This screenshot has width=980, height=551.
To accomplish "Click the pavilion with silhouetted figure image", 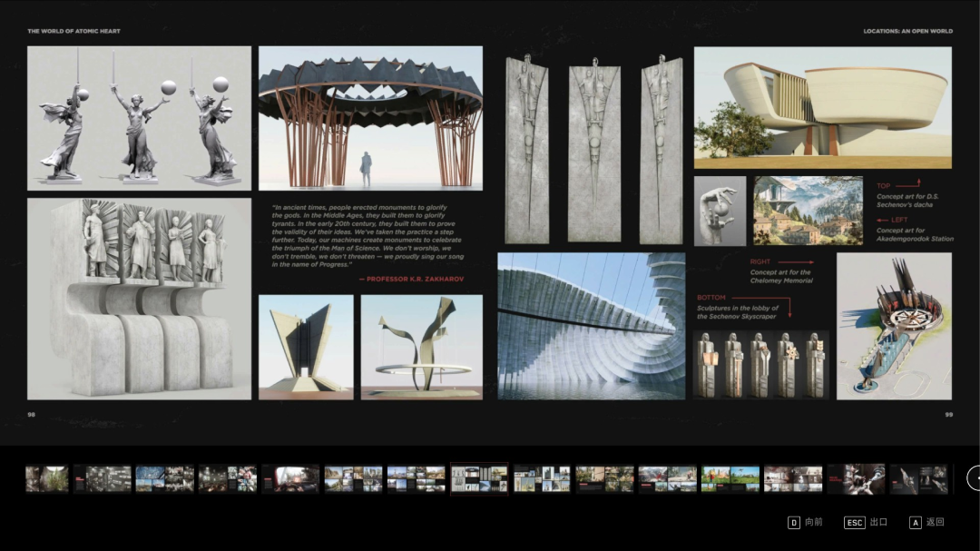I will tap(370, 118).
